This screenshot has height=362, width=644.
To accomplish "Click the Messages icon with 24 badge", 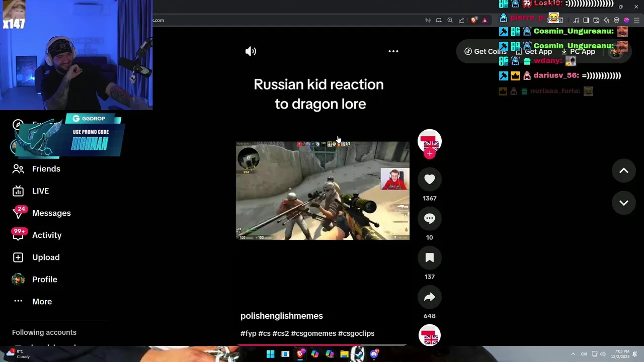I will (18, 213).
